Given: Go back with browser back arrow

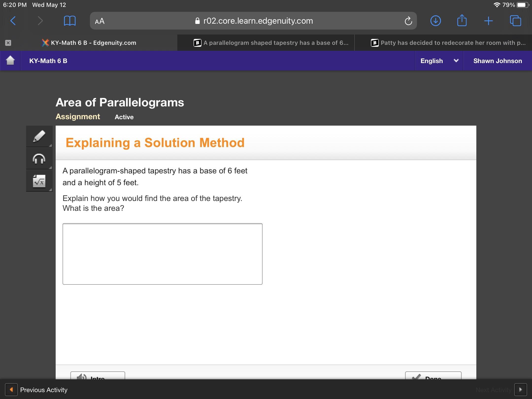Looking at the screenshot, I should [x=13, y=21].
